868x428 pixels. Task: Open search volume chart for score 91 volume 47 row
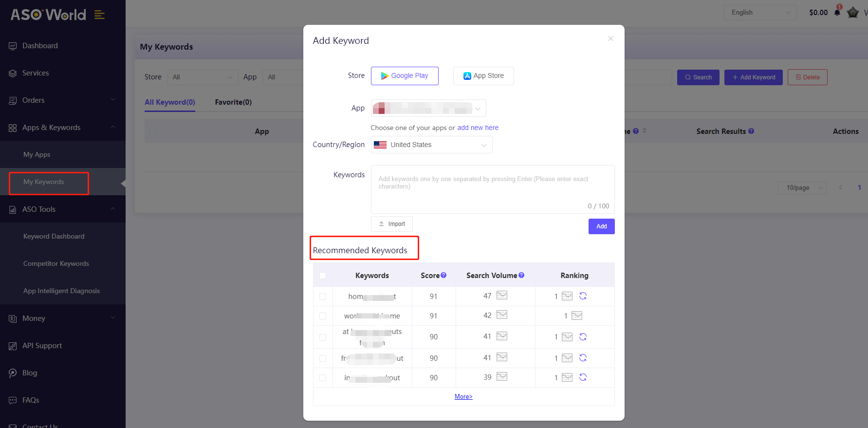pos(502,295)
